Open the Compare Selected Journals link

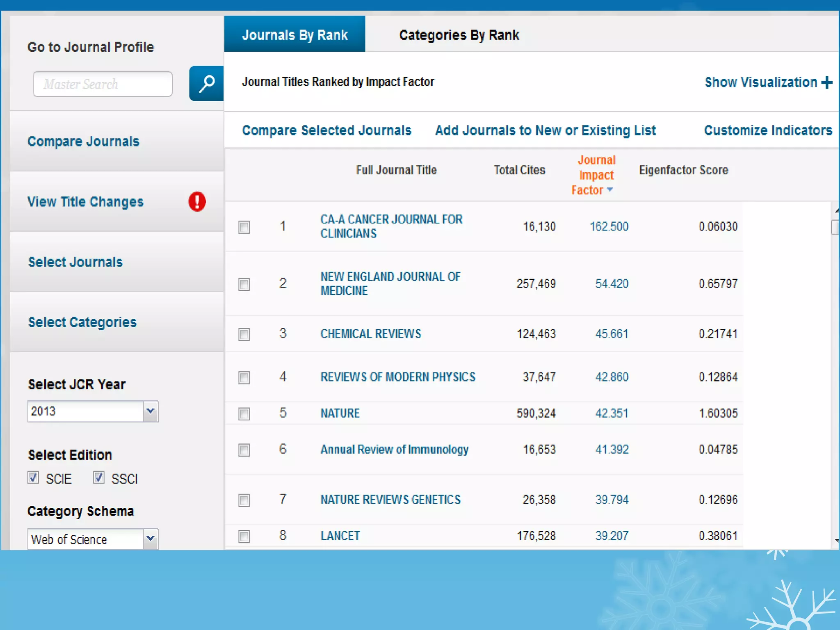(326, 130)
